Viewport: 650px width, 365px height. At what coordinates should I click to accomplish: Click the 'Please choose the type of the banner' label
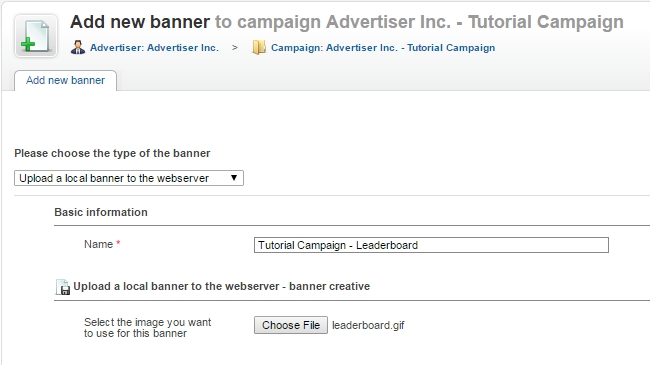(112, 153)
